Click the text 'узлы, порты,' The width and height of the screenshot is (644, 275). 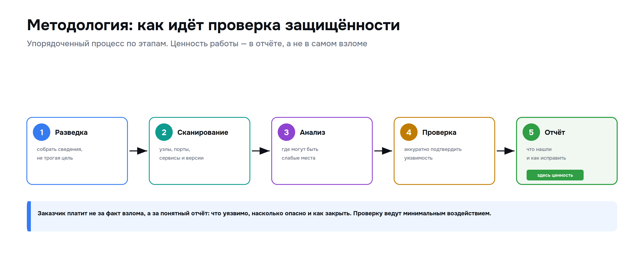(x=174, y=149)
